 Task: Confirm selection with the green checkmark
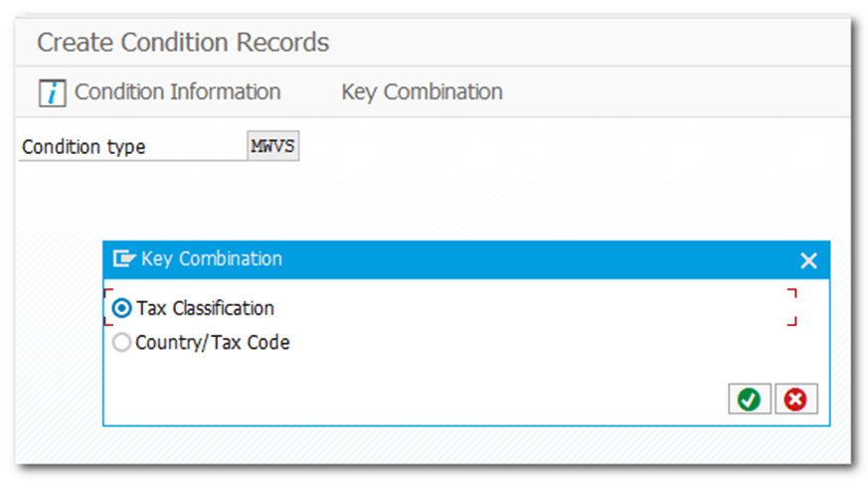(749, 400)
